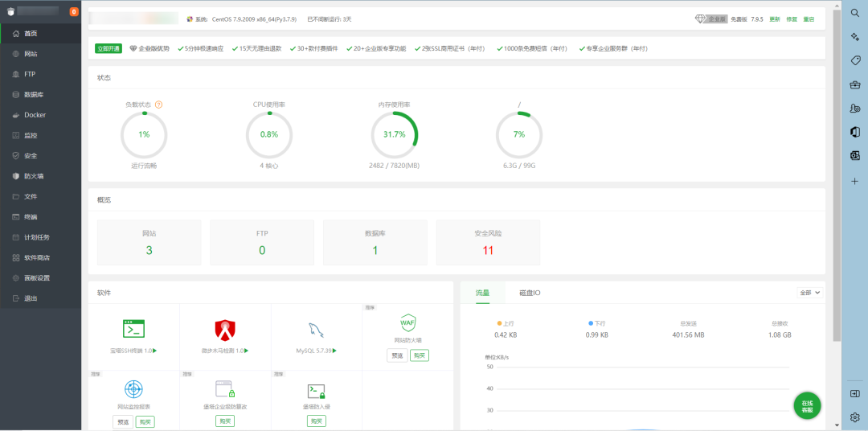Image resolution: width=868 pixels, height=431 pixels.
Task: Click the help icon beside 负载状态
Action: [x=158, y=105]
